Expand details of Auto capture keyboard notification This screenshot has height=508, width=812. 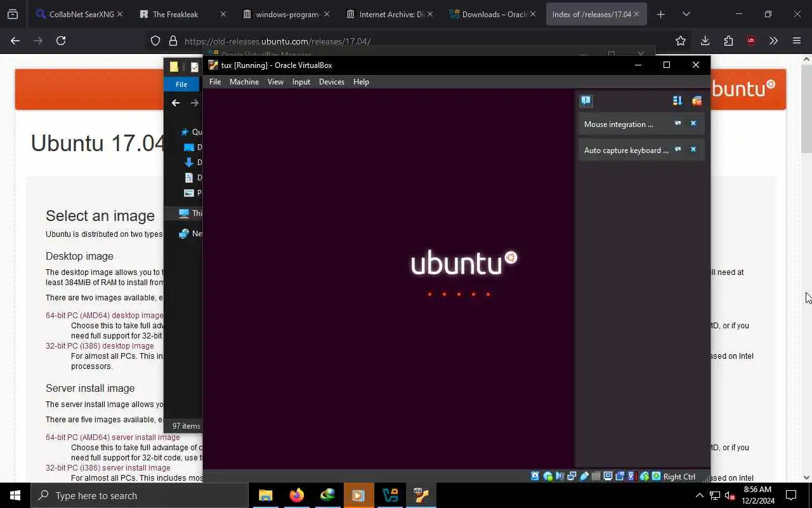pos(678,150)
